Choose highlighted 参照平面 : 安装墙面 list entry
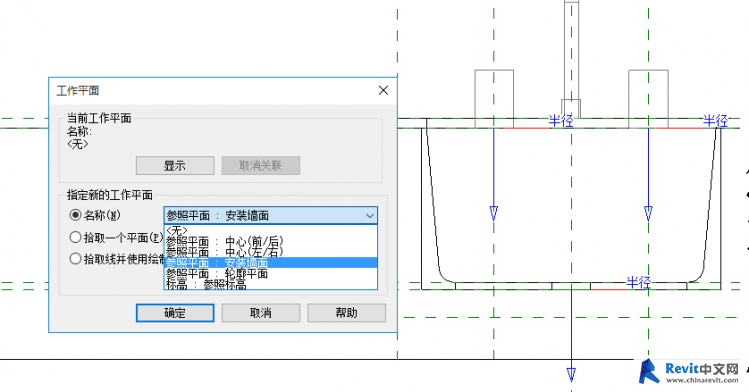 [x=270, y=263]
